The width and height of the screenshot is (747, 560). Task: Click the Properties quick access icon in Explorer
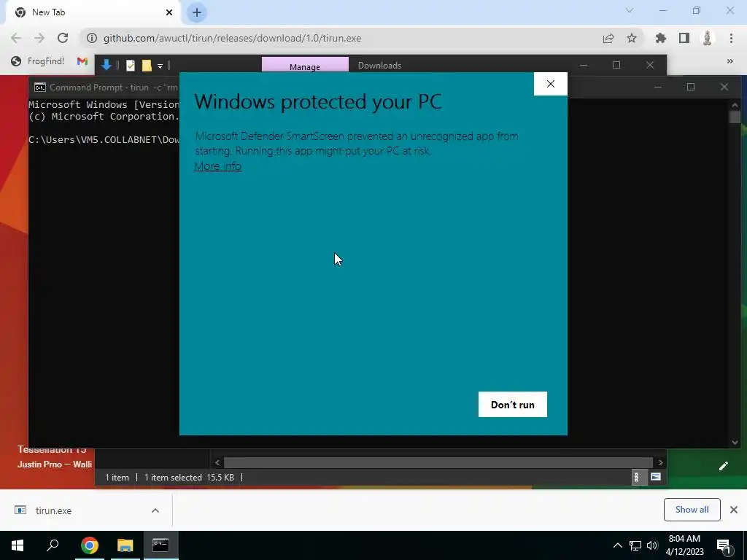pyautogui.click(x=131, y=65)
